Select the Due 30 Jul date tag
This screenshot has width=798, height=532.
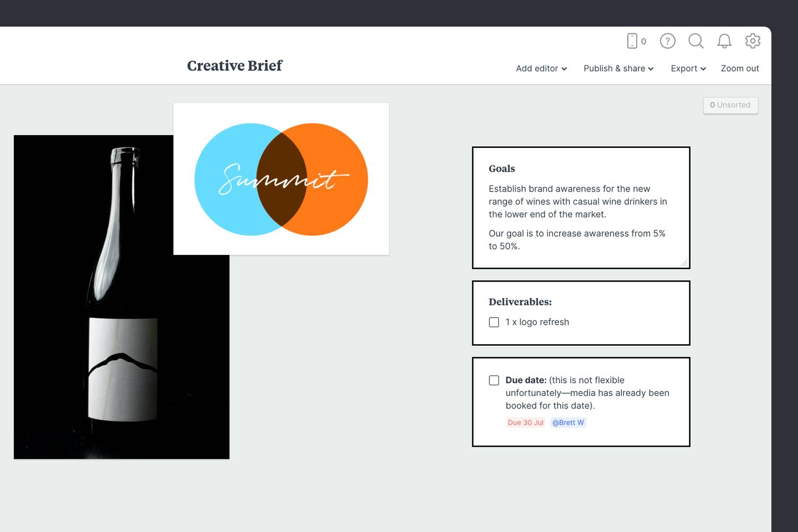[x=525, y=422]
